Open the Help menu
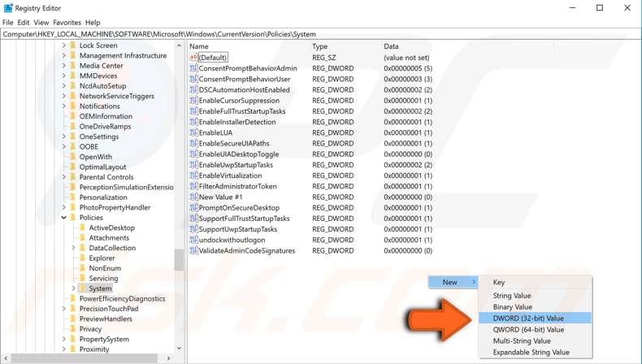Image resolution: width=642 pixels, height=364 pixels. click(93, 23)
